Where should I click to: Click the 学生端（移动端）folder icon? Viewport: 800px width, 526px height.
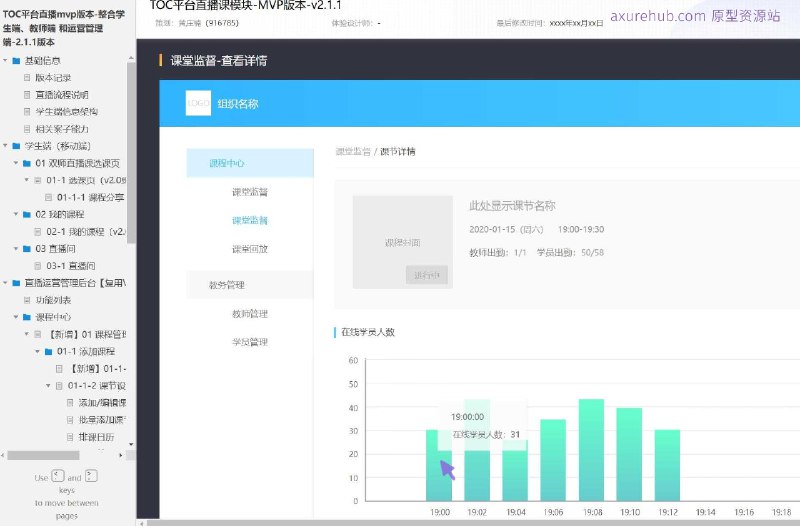16,146
